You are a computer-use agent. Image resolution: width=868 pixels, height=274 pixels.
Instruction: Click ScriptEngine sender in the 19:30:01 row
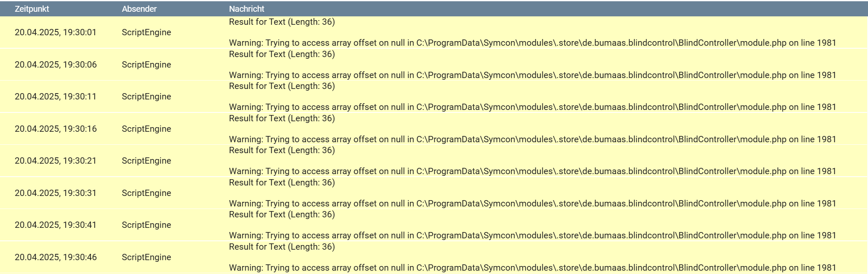point(146,32)
